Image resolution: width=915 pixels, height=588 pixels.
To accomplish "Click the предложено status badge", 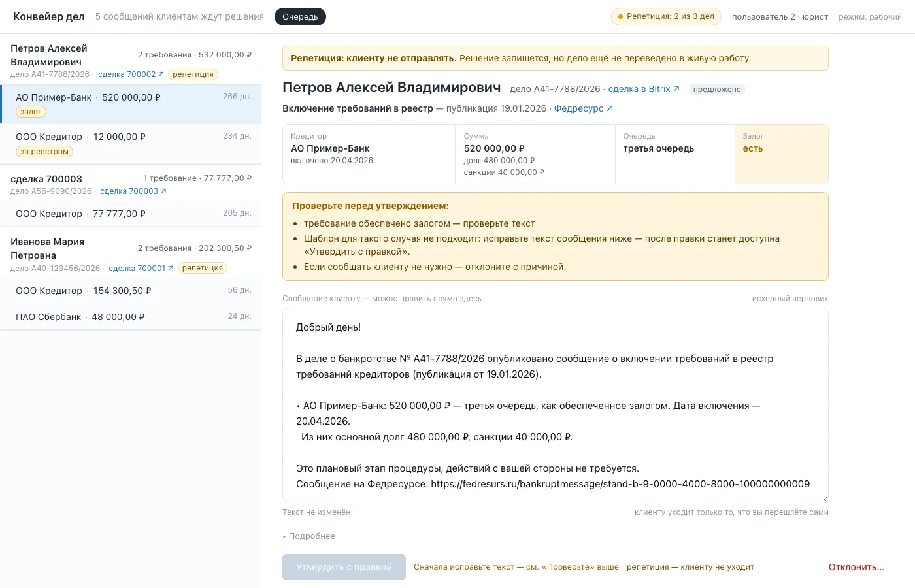I will tap(717, 90).
